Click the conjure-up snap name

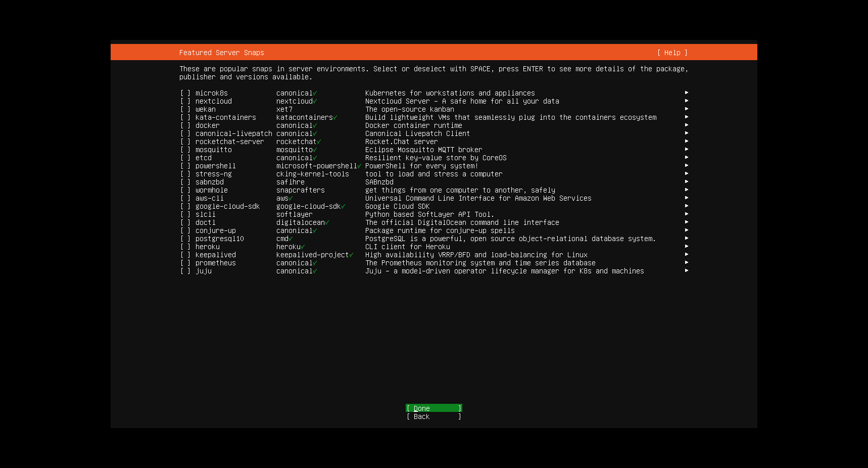tap(216, 230)
